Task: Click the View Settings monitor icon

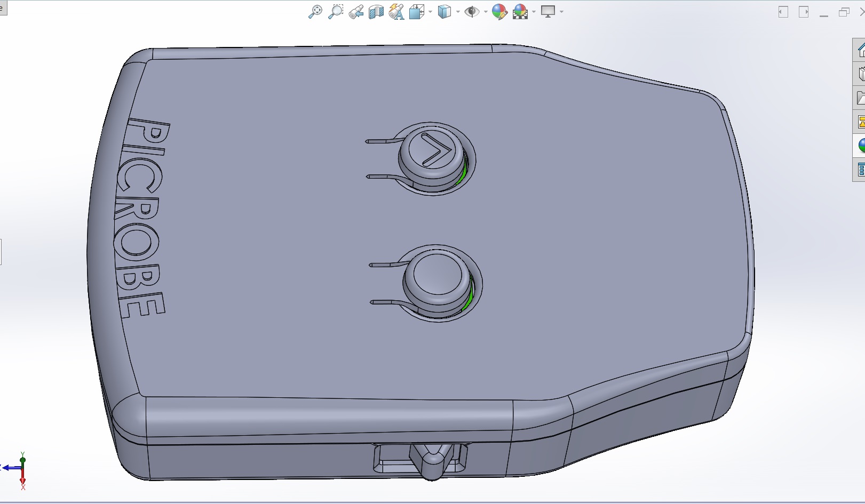Action: pyautogui.click(x=548, y=12)
